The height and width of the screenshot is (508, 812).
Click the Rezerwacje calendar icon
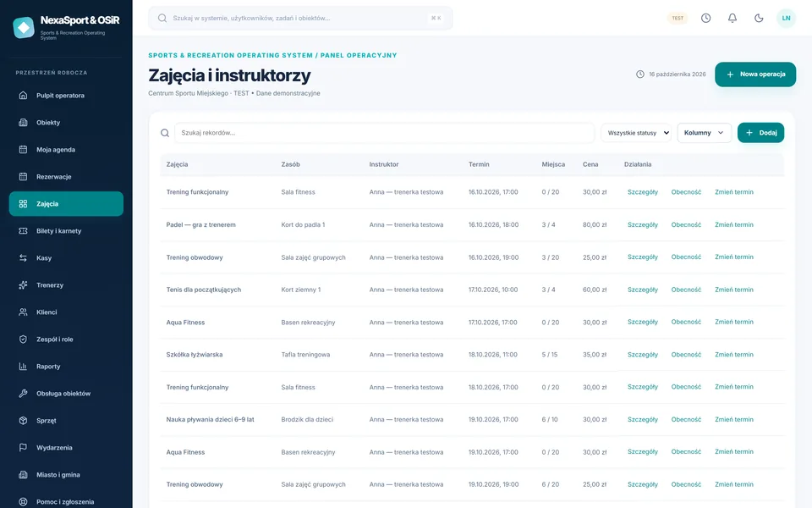[x=24, y=177]
